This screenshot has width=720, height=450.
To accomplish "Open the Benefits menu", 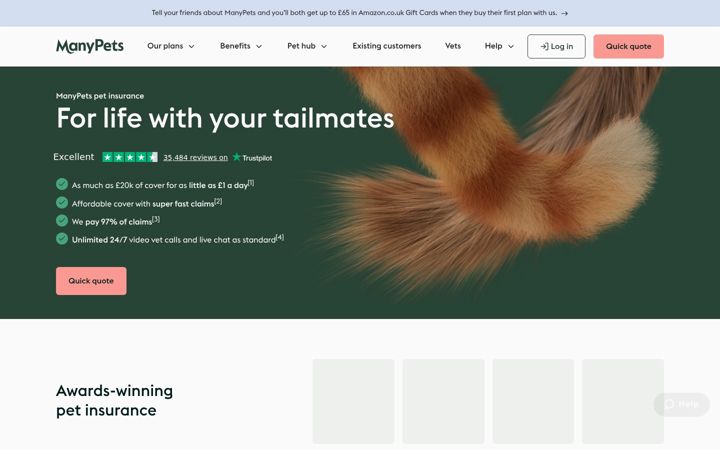I will [x=241, y=46].
